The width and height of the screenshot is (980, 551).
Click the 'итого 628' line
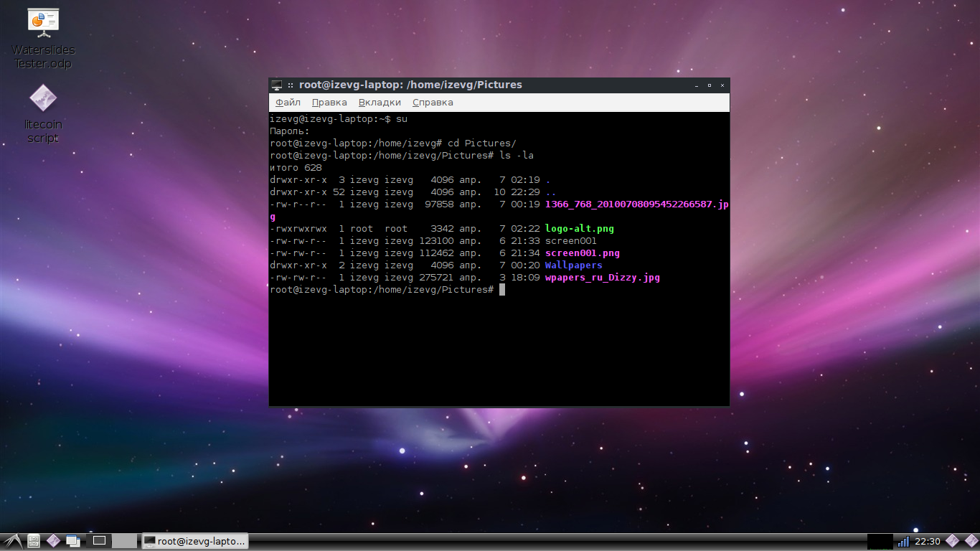click(x=296, y=167)
